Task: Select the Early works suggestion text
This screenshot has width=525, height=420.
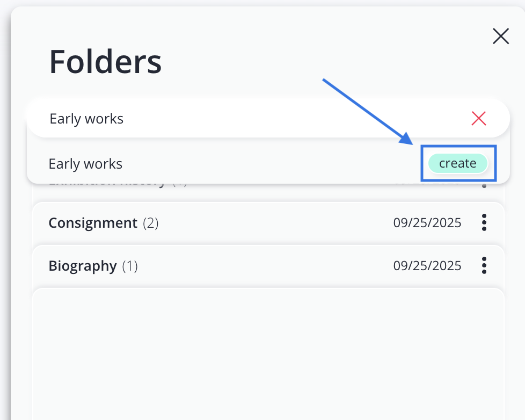Action: click(x=86, y=164)
